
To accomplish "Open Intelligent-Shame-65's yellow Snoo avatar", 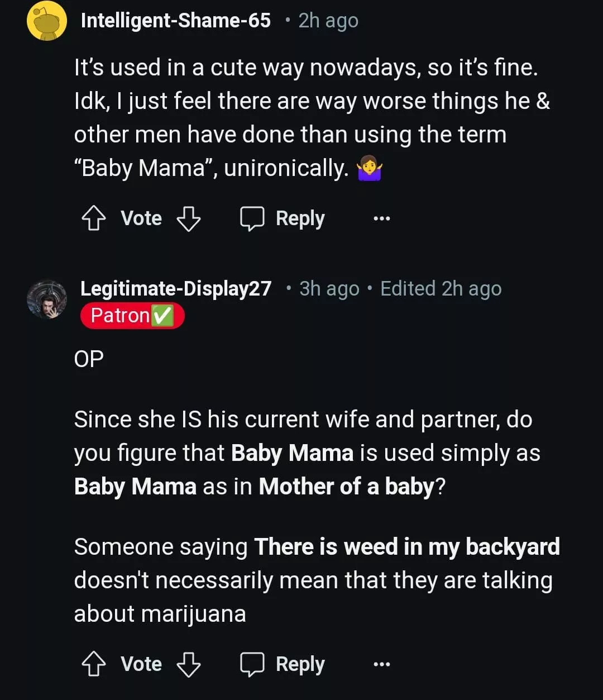I will pos(47,21).
